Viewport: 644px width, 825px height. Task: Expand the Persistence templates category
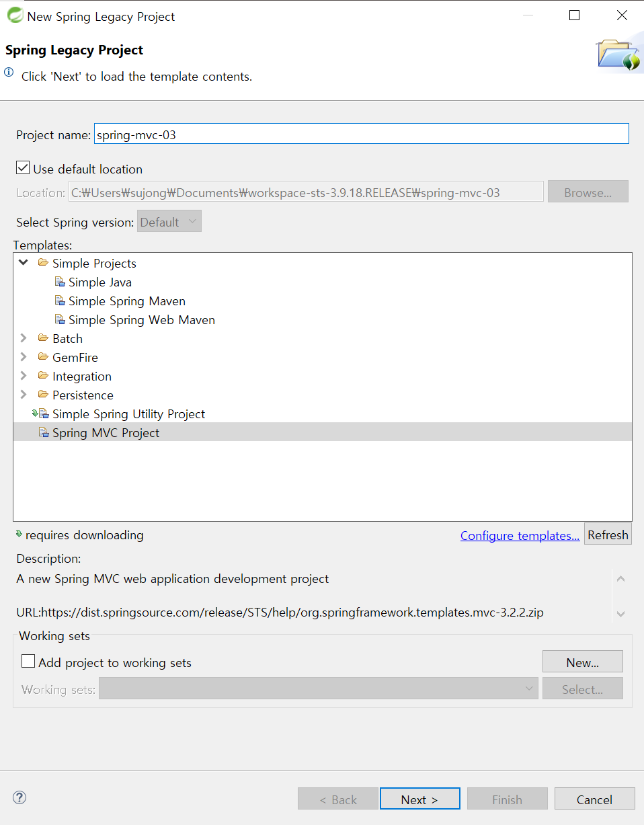coord(24,395)
